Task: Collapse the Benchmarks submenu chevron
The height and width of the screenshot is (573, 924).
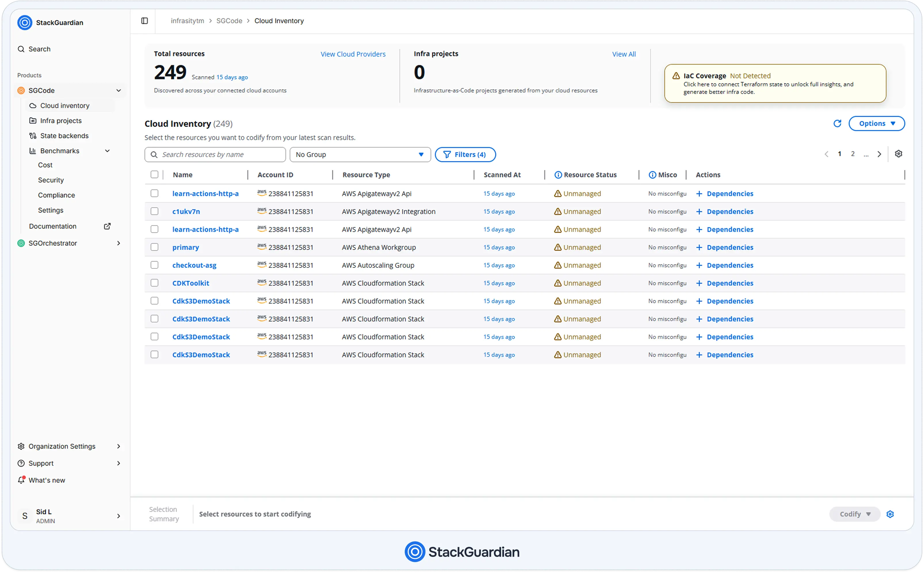Action: coord(107,151)
